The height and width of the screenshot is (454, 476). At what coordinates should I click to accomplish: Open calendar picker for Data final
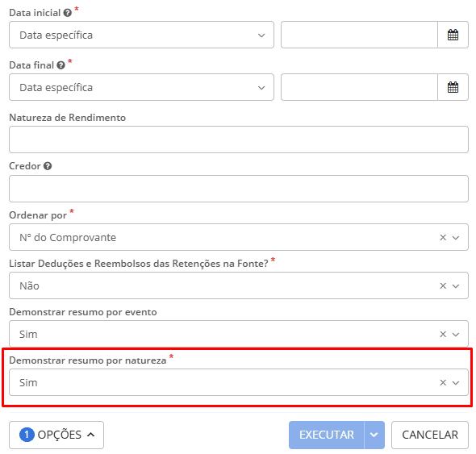tap(453, 87)
